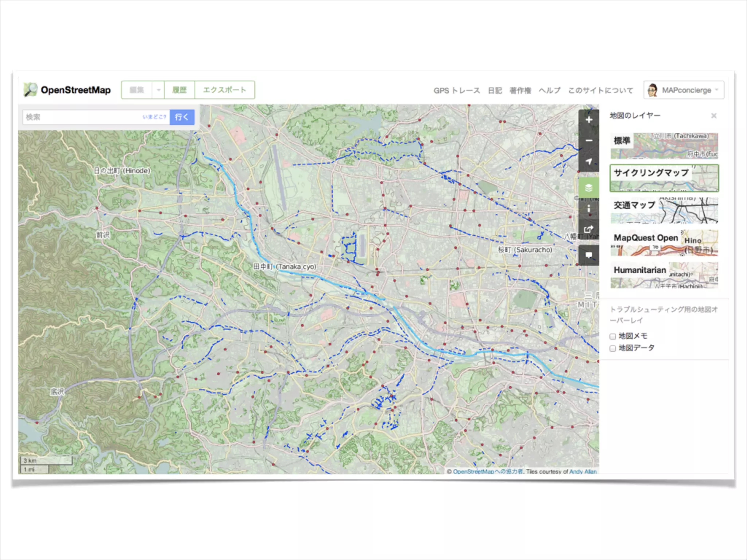Enable the 地図データ overlay checkbox
The height and width of the screenshot is (560, 747).
[x=613, y=349]
